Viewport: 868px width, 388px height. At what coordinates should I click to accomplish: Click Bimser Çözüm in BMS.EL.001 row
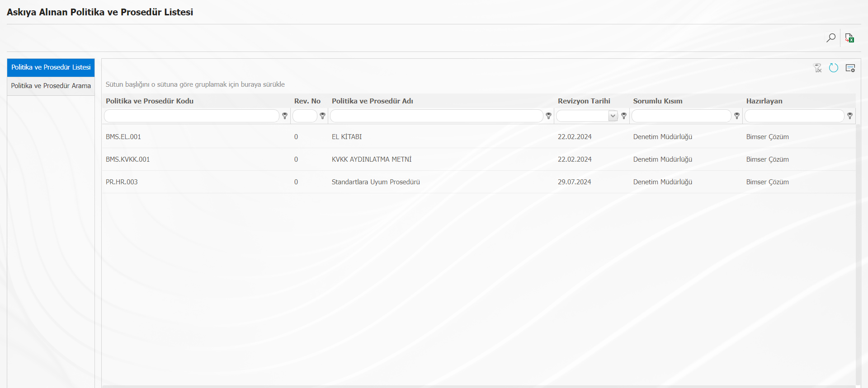[768, 137]
